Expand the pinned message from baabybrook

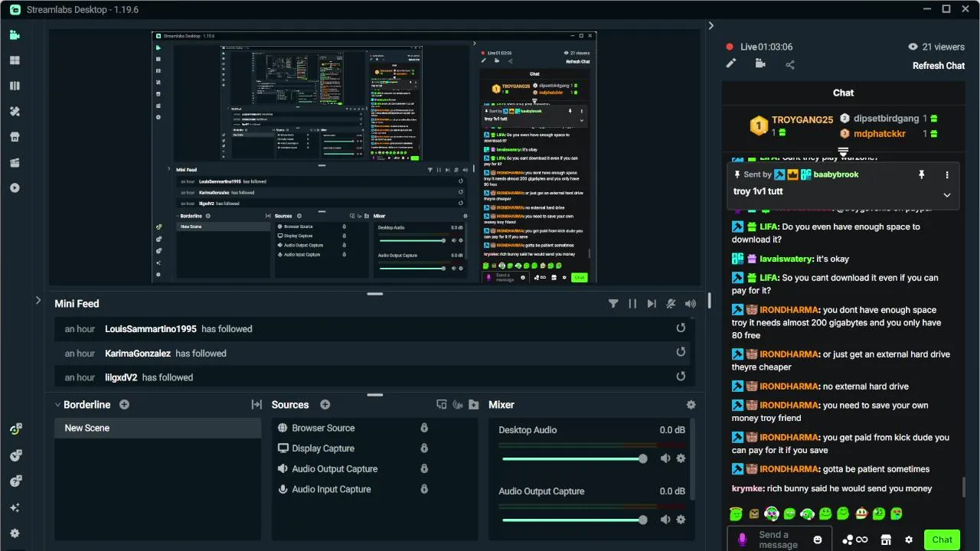(x=947, y=195)
